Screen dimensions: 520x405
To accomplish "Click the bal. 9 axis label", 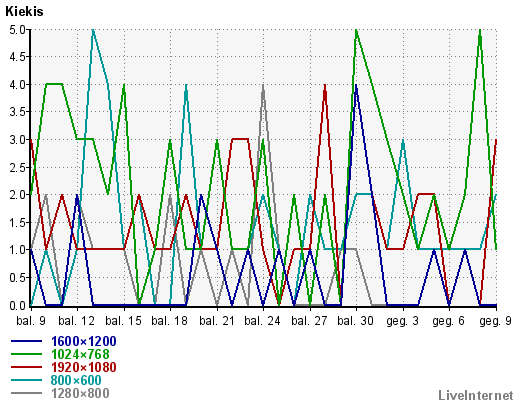I will tap(31, 321).
